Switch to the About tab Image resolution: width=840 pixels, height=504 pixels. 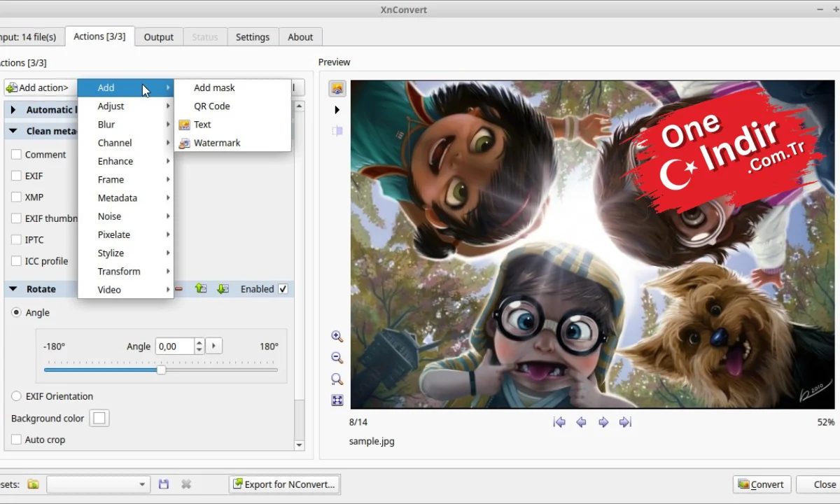300,37
